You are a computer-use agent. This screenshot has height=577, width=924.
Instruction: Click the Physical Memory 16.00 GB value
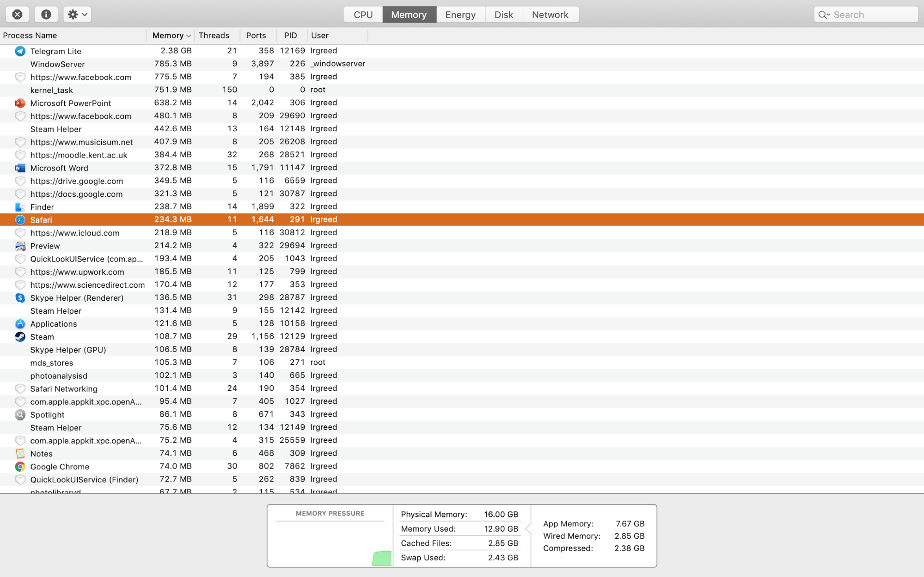[x=501, y=514]
